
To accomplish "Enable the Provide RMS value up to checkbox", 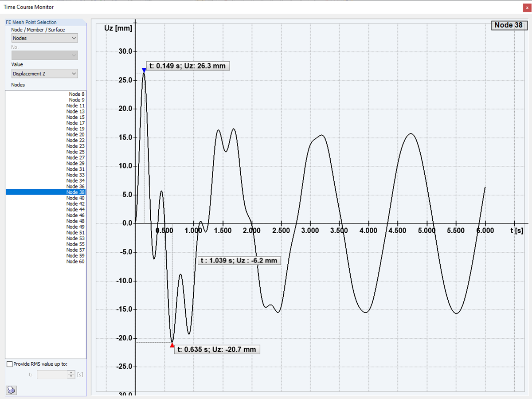I will coord(9,364).
